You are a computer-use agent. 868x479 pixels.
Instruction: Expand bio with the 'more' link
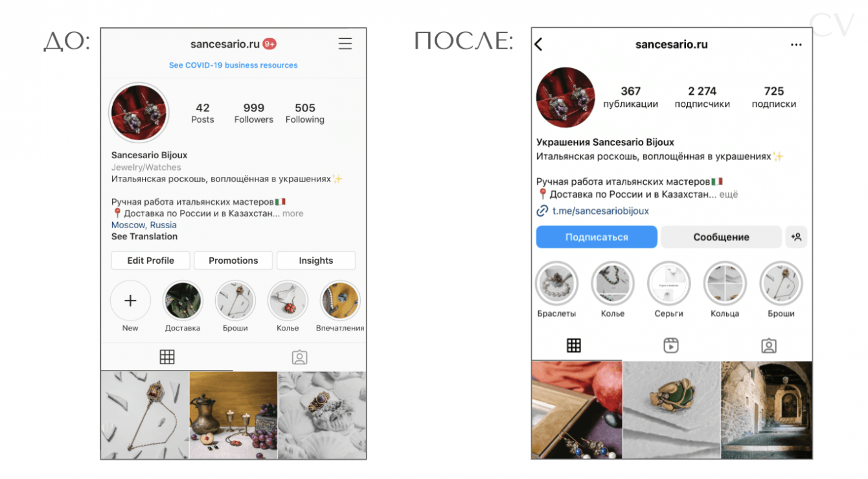pos(293,213)
